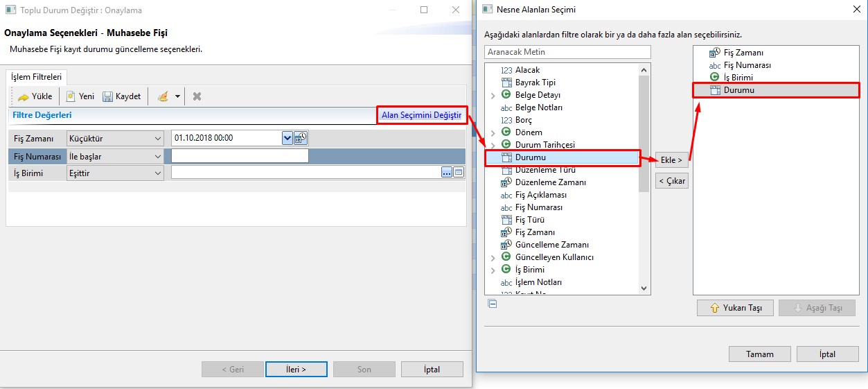This screenshot has width=868, height=389.
Task: Click the collapse all icon below field tree
Action: click(x=492, y=303)
